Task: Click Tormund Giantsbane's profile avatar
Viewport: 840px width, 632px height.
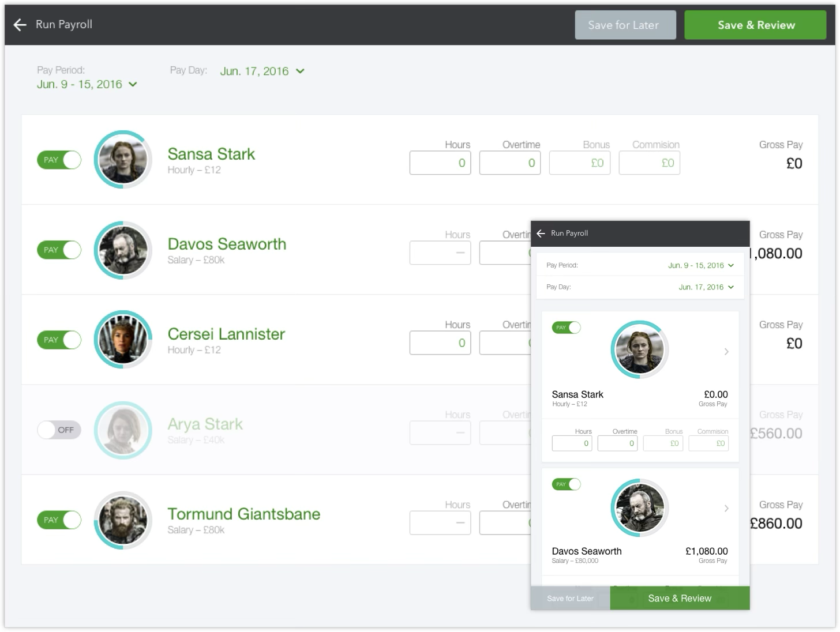Action: coord(123,520)
